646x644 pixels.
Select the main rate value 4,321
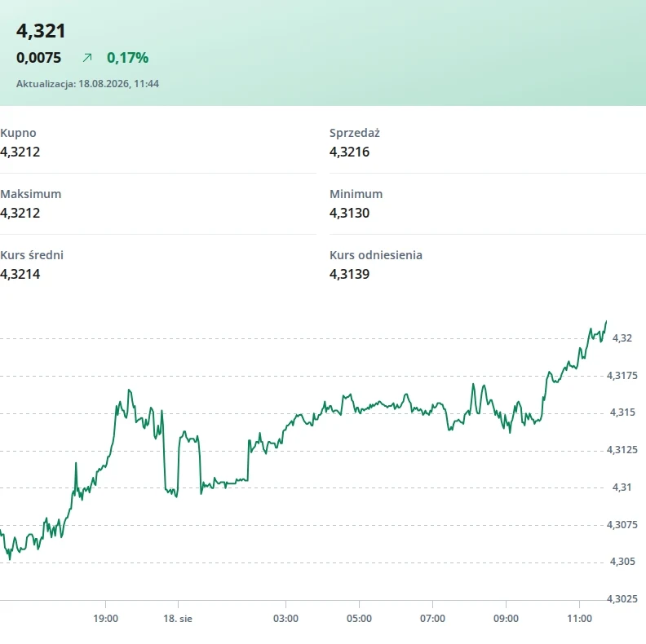pyautogui.click(x=41, y=31)
